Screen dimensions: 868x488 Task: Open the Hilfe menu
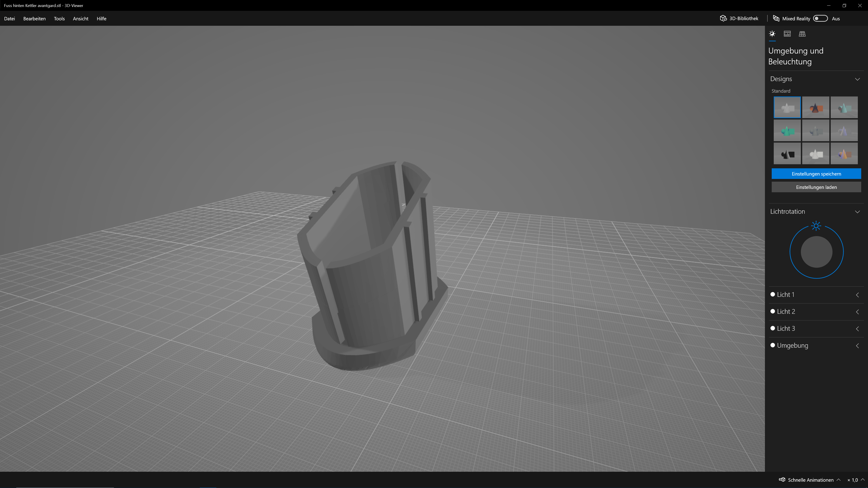[x=101, y=19]
